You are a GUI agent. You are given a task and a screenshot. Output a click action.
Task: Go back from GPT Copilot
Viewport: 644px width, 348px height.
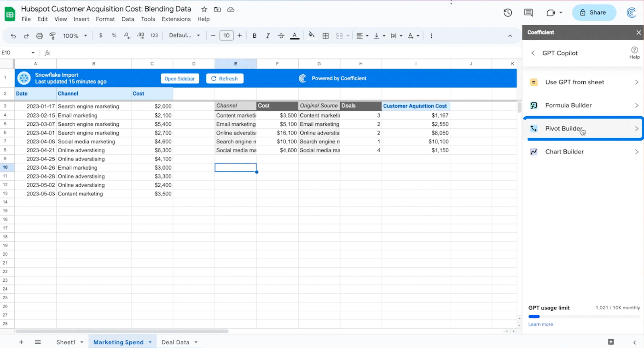pos(533,53)
